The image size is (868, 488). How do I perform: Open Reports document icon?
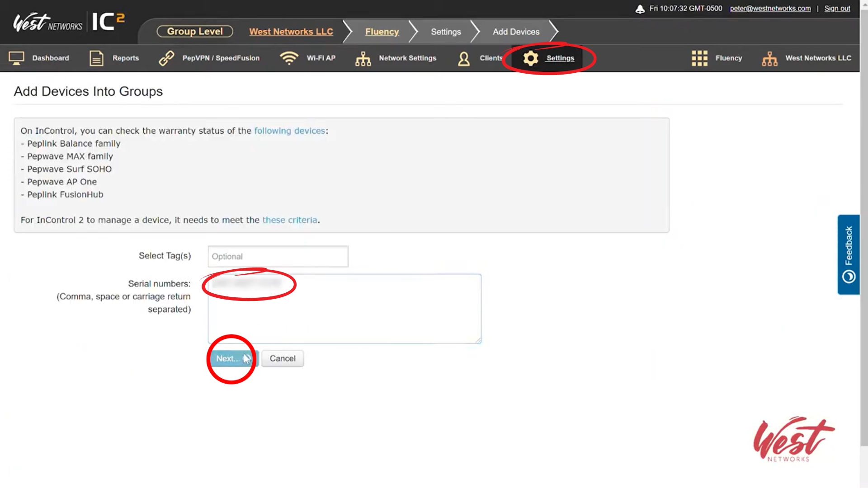[x=96, y=58]
